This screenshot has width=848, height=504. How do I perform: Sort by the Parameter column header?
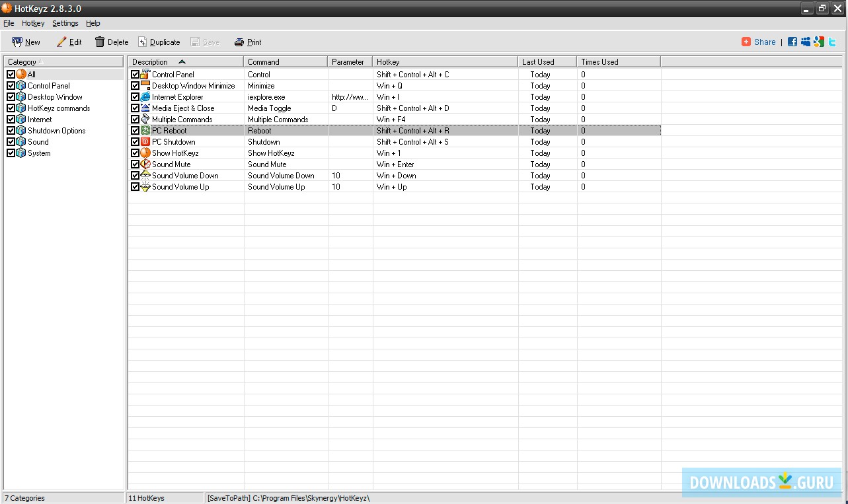[350, 61]
